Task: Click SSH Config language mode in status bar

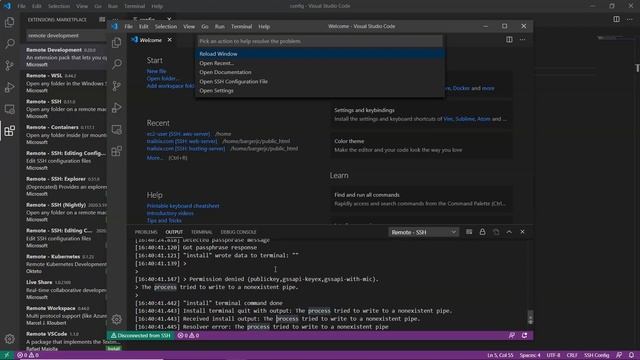Action: point(597,355)
